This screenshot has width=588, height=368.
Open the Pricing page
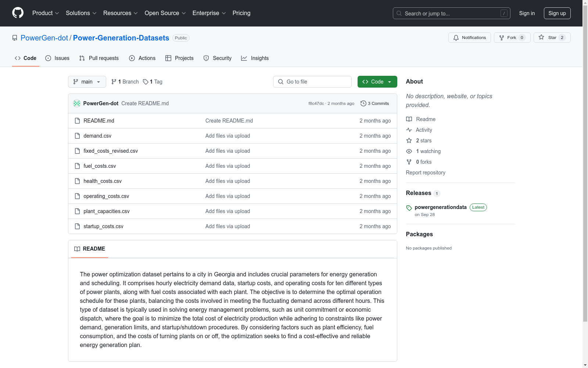pos(241,13)
